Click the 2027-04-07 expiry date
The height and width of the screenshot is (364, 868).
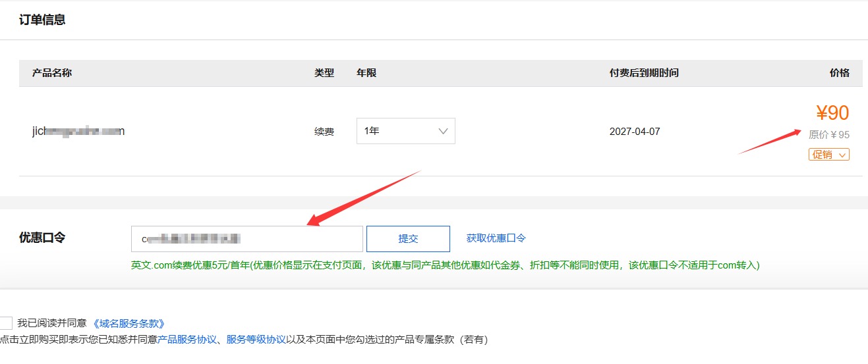click(634, 132)
